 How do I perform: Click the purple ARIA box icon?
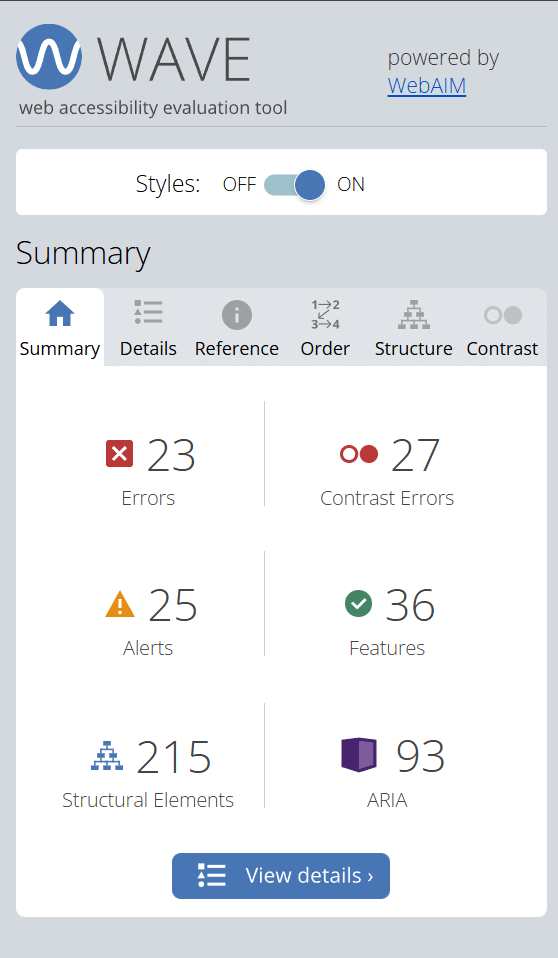(x=359, y=755)
